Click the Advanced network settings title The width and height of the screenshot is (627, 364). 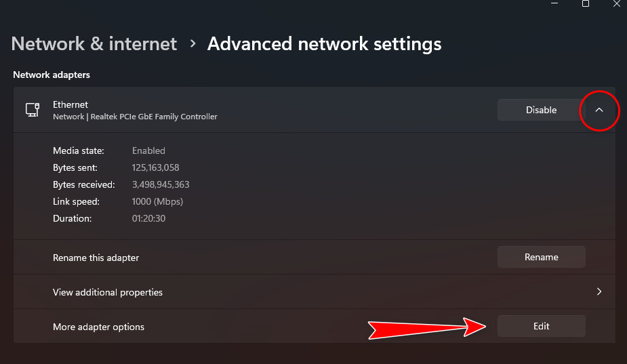[324, 44]
